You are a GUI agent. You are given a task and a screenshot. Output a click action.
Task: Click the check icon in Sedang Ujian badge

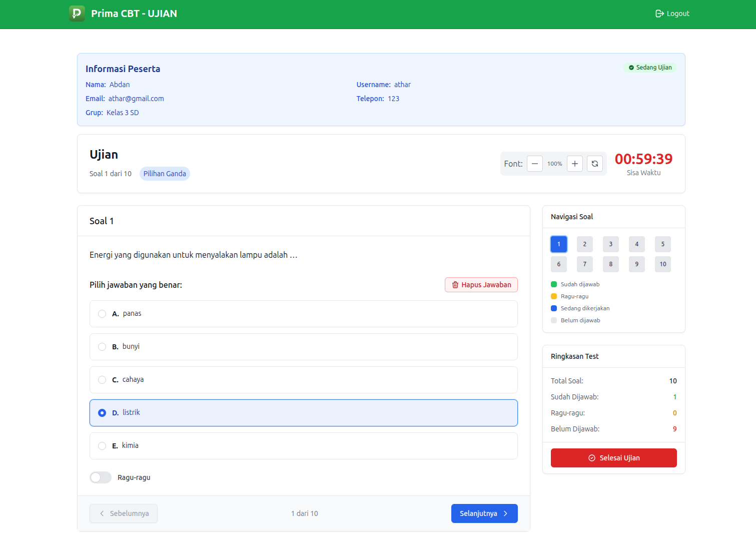(631, 67)
